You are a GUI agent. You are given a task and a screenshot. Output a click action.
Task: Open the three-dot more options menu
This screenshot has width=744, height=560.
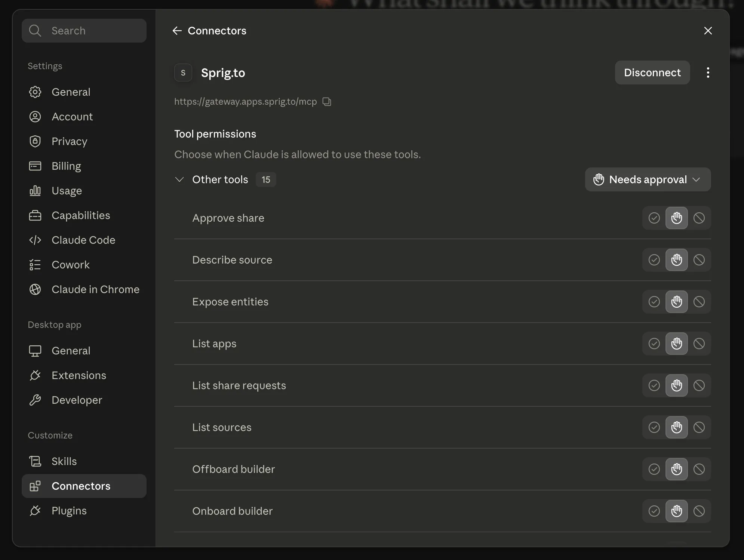tap(708, 73)
